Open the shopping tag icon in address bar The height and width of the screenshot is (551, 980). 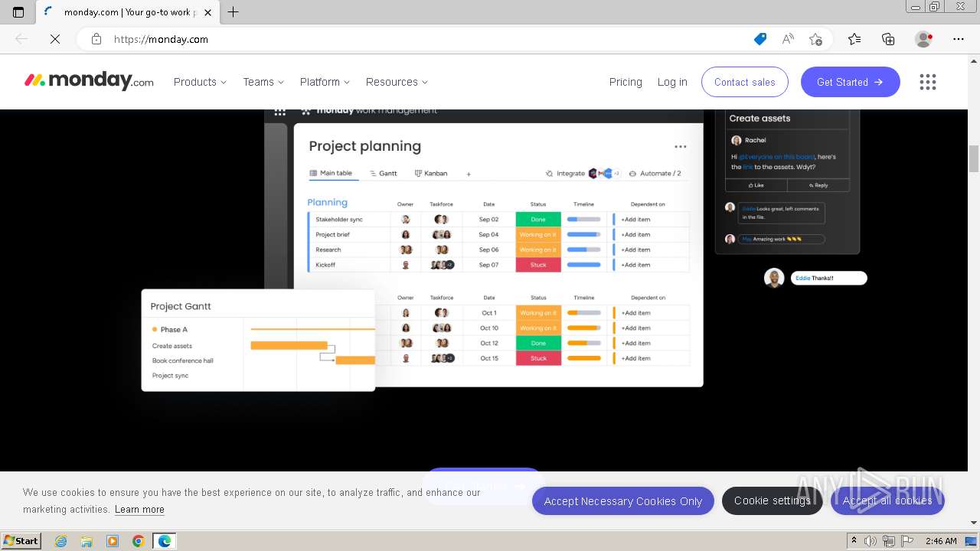760,39
